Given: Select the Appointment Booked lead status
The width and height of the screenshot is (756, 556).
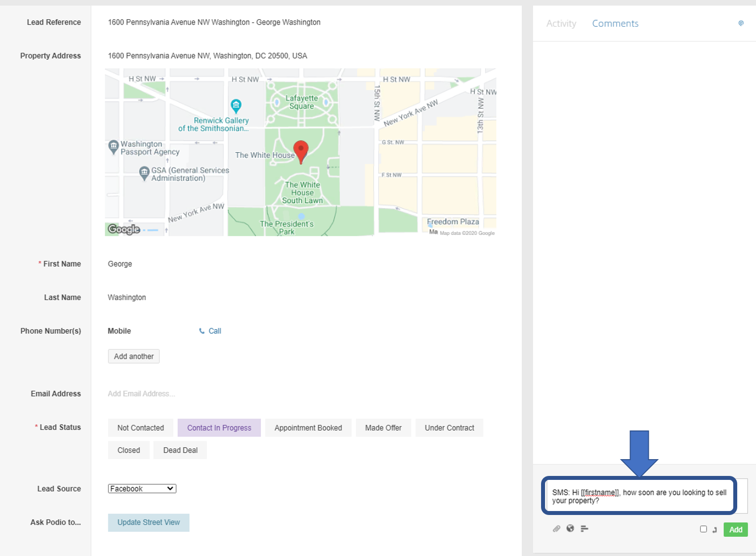Looking at the screenshot, I should click(308, 428).
